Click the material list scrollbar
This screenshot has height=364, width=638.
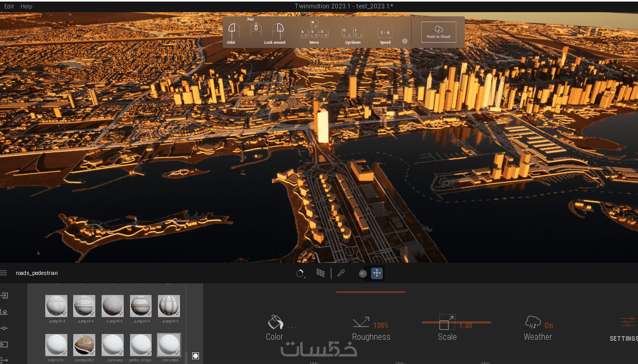tap(186, 357)
